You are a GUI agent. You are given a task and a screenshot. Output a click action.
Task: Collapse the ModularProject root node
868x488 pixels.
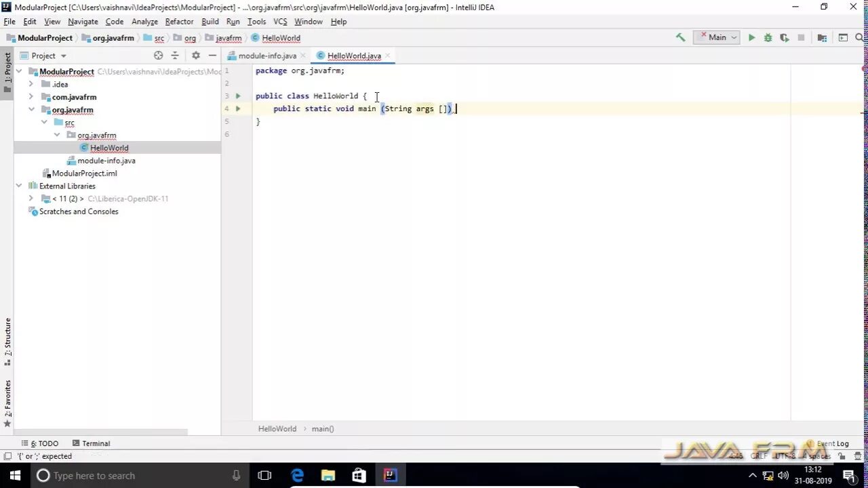tap(19, 71)
